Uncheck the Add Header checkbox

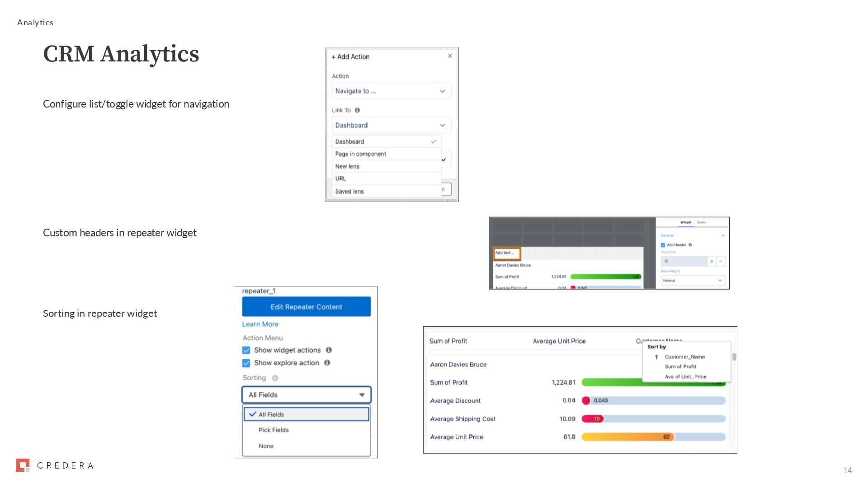click(x=663, y=245)
